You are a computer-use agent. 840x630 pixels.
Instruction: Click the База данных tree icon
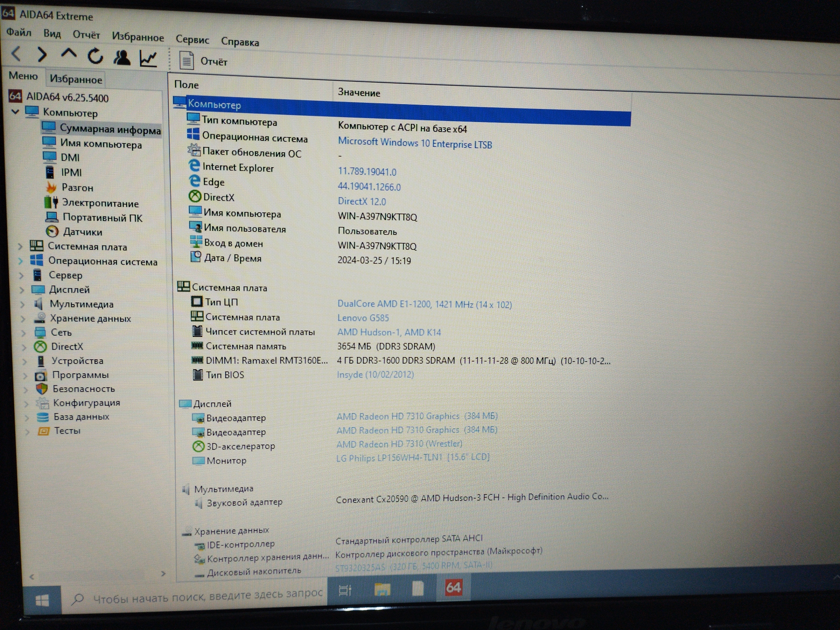[x=43, y=417]
